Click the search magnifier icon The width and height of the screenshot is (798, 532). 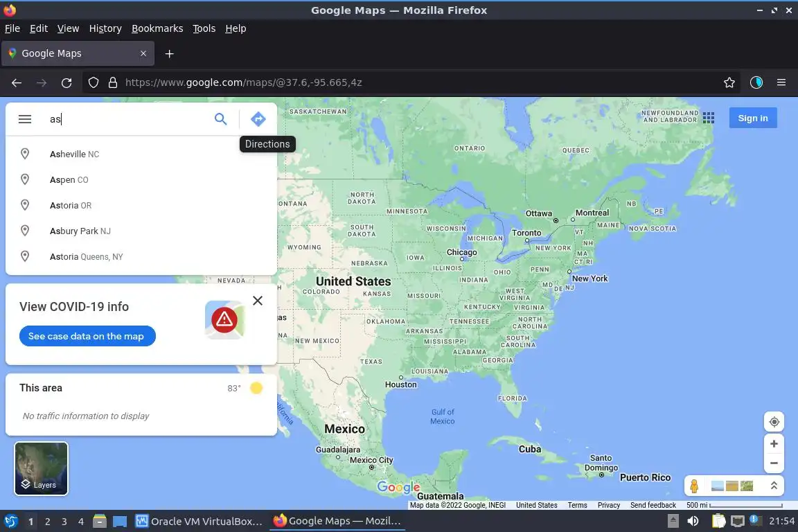pos(220,119)
